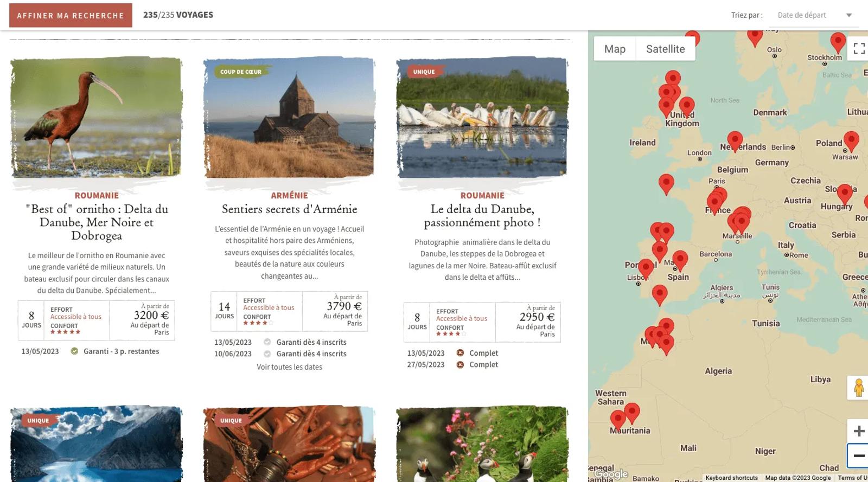The width and height of the screenshot is (868, 482).
Task: Click the green guaranteed icon for 13/05/2023 departure
Action: pyautogui.click(x=74, y=351)
